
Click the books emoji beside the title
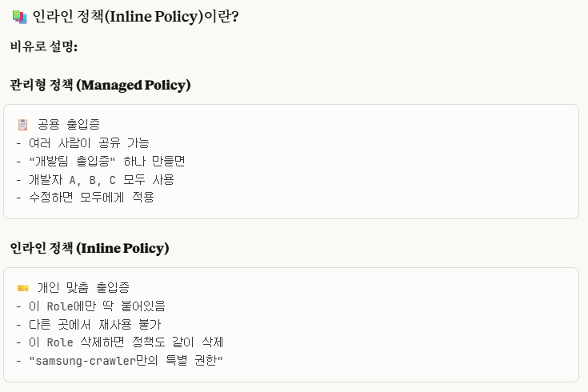[19, 15]
